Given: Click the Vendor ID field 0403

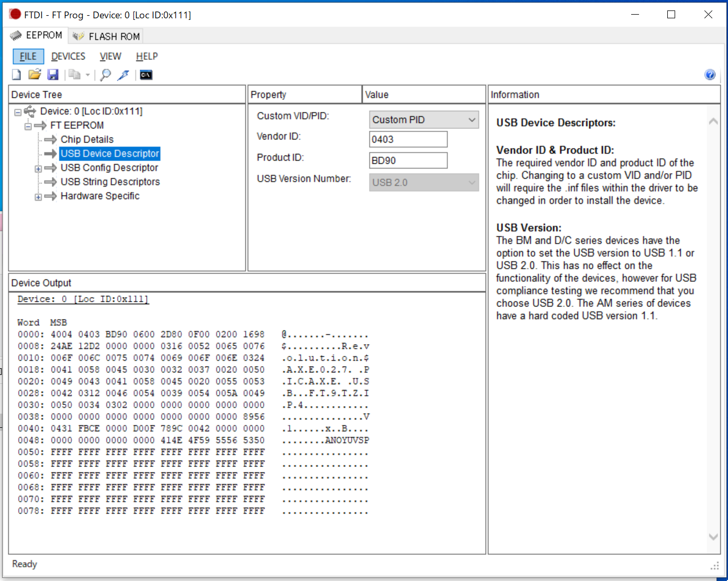Looking at the screenshot, I should (408, 140).
